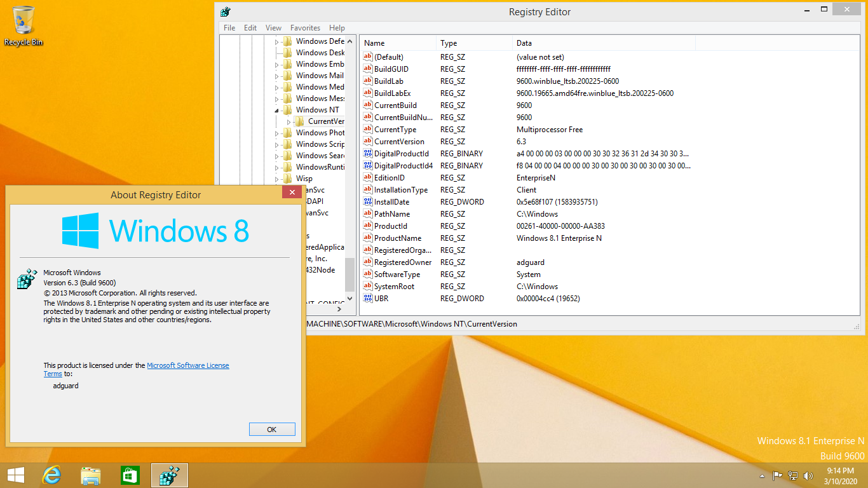The height and width of the screenshot is (488, 868).
Task: Expand the Windows Defender tree node
Action: tap(276, 41)
